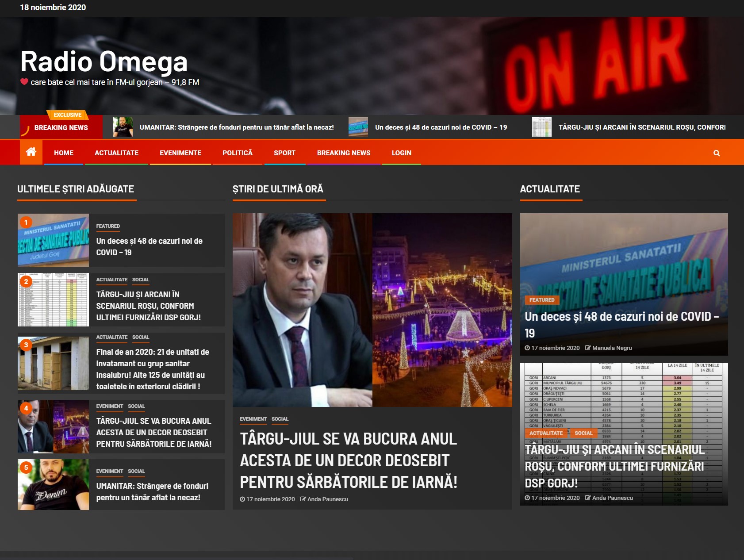The height and width of the screenshot is (560, 744).
Task: Click orange ACTUALITATE badge on table card
Action: click(546, 433)
